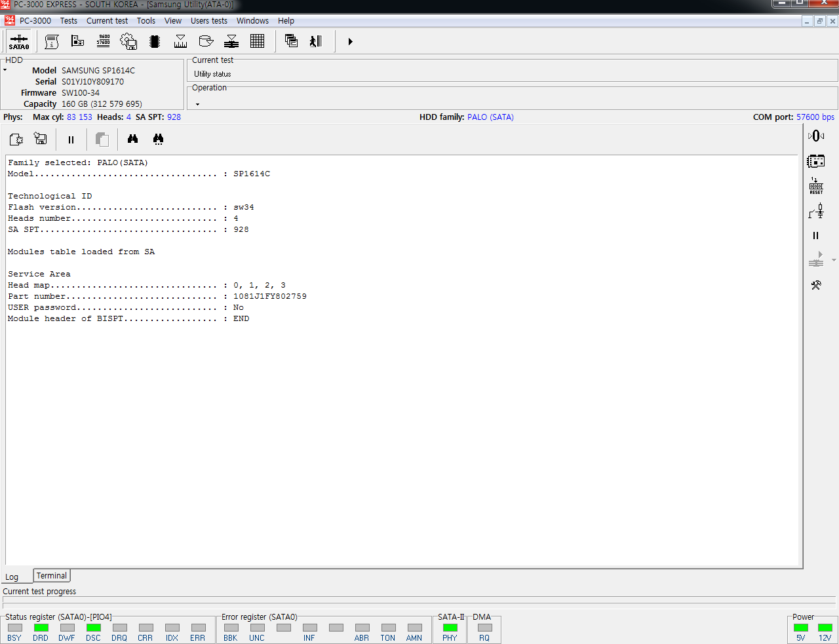
Task: Change baud rate with 9600/57600 icon
Action: 104,42
